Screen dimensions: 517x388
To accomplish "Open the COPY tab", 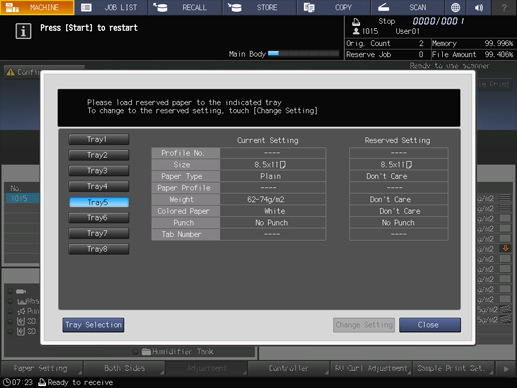I will [x=334, y=7].
